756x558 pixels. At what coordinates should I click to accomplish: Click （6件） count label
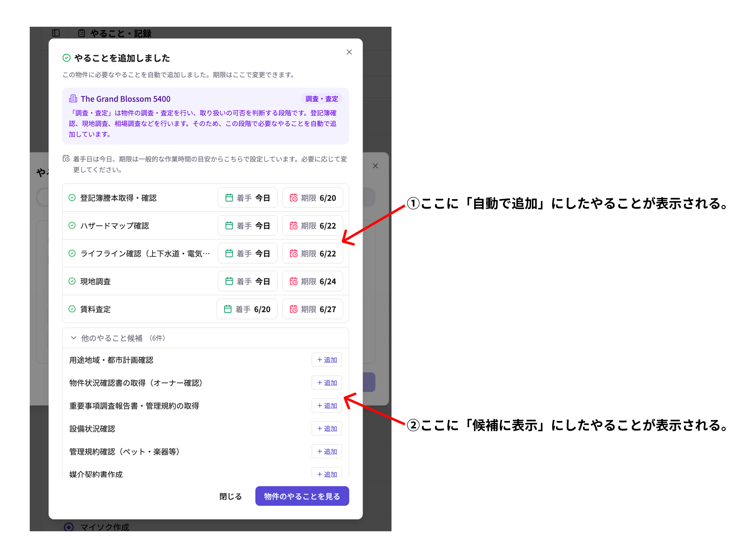(157, 338)
